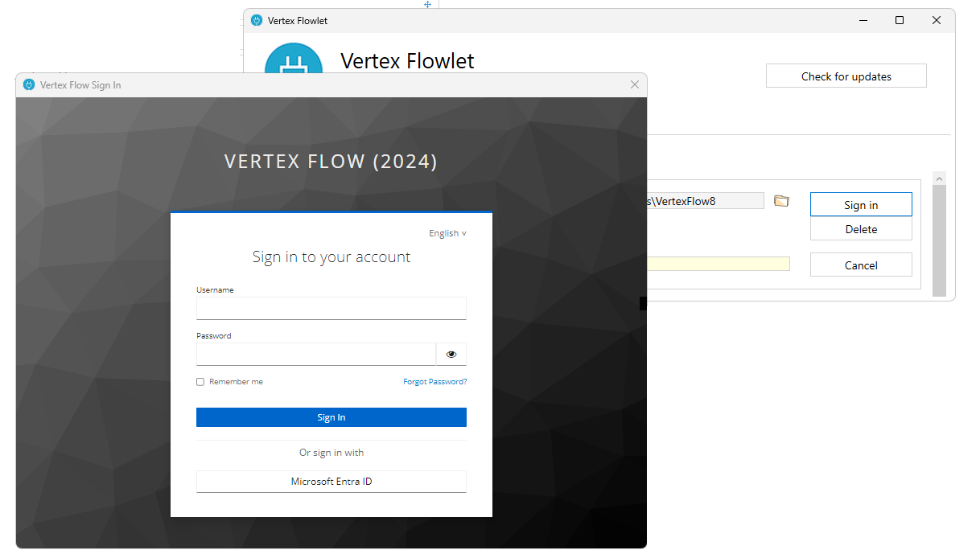
Task: Click the Vertex Flow Sign In title bar icon
Action: click(30, 85)
